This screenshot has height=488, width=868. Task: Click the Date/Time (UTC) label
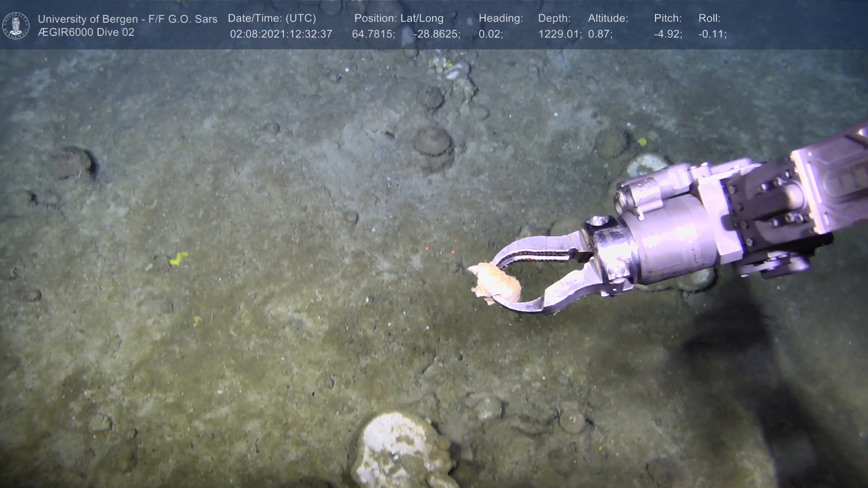click(x=272, y=19)
